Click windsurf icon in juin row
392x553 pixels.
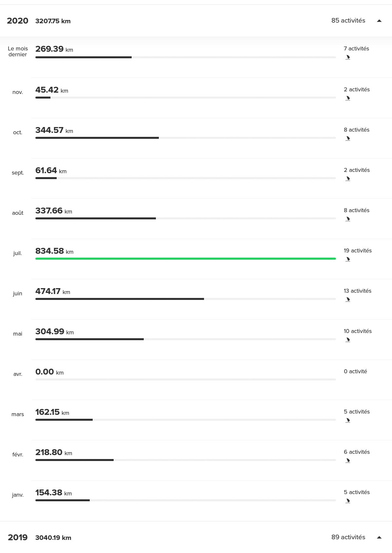pos(348,300)
